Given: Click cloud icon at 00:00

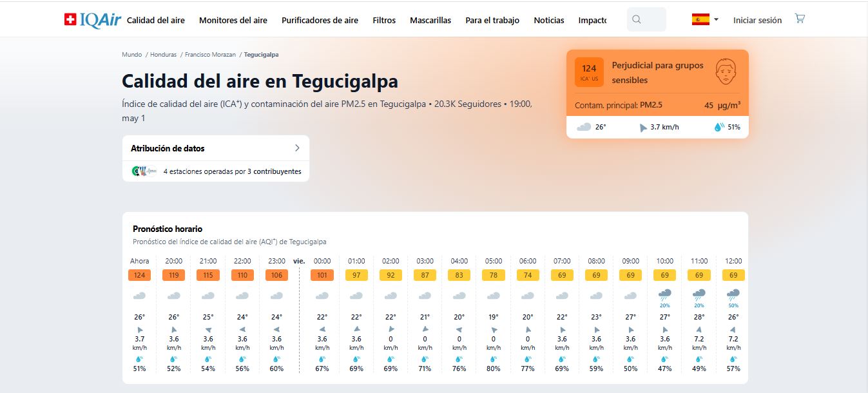Looking at the screenshot, I should (322, 296).
